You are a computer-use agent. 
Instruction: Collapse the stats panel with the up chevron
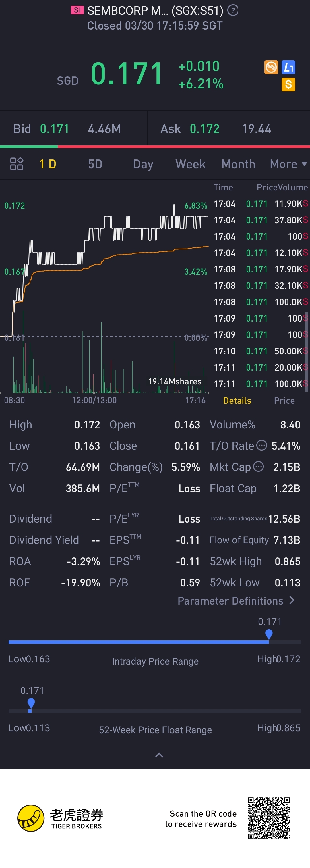pyautogui.click(x=159, y=755)
